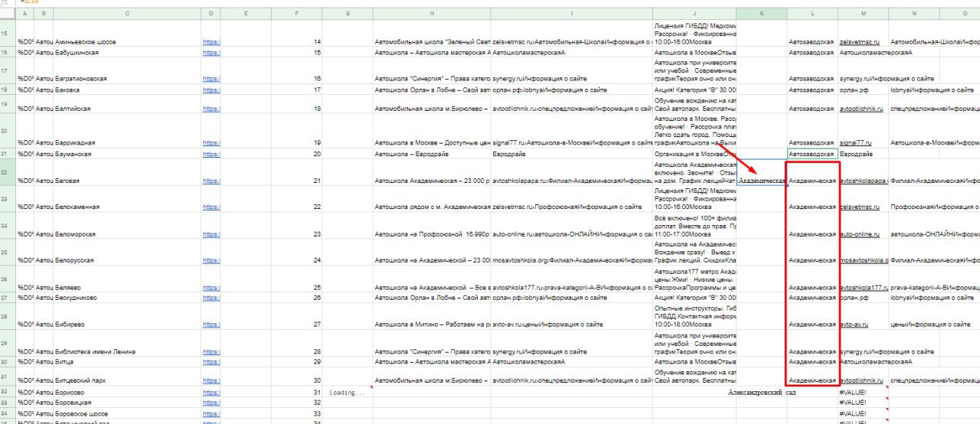
Task: Open the avto-av.ru link in column M
Action: coord(854,325)
